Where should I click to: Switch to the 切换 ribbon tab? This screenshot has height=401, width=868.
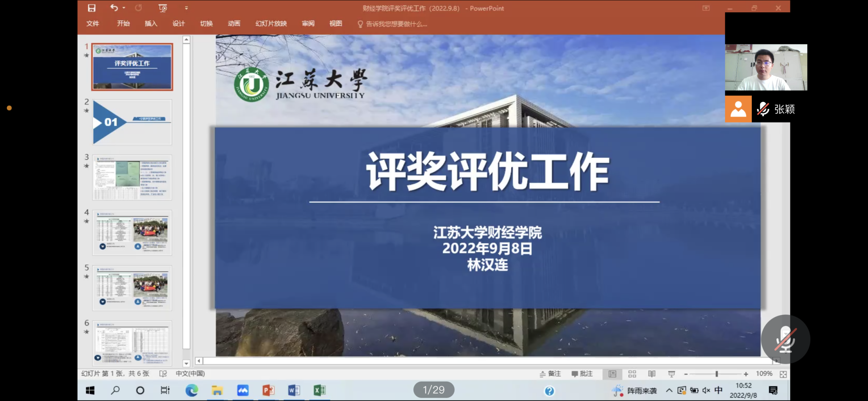[206, 24]
